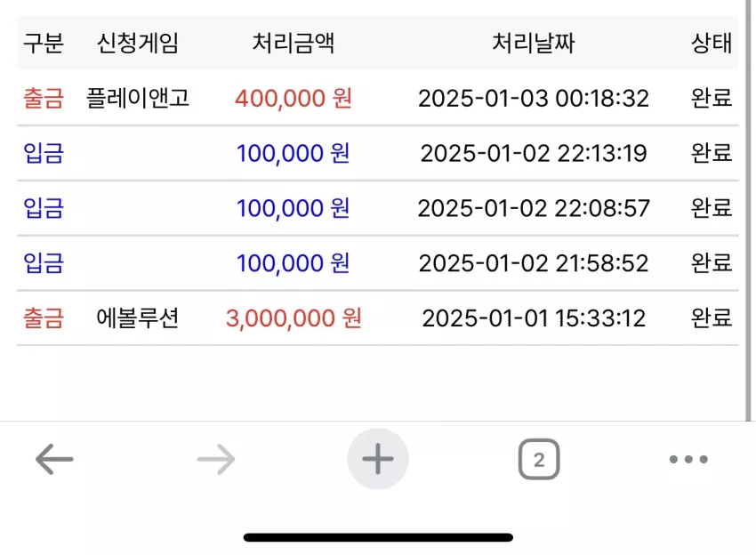Select the 400,000 원 withdrawal amount

tap(294, 99)
